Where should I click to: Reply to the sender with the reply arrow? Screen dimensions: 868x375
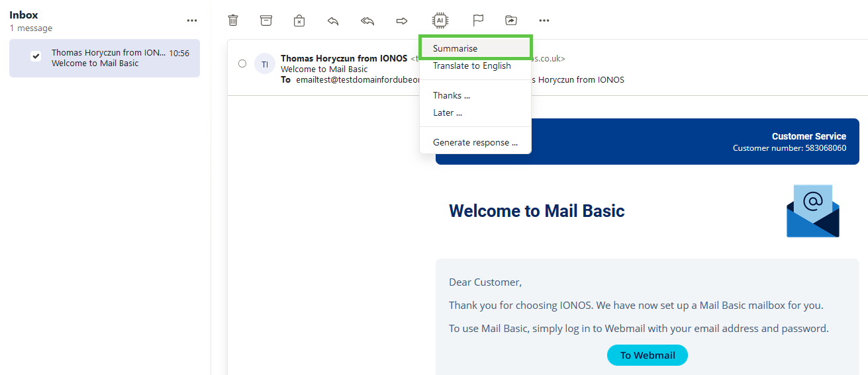point(333,21)
